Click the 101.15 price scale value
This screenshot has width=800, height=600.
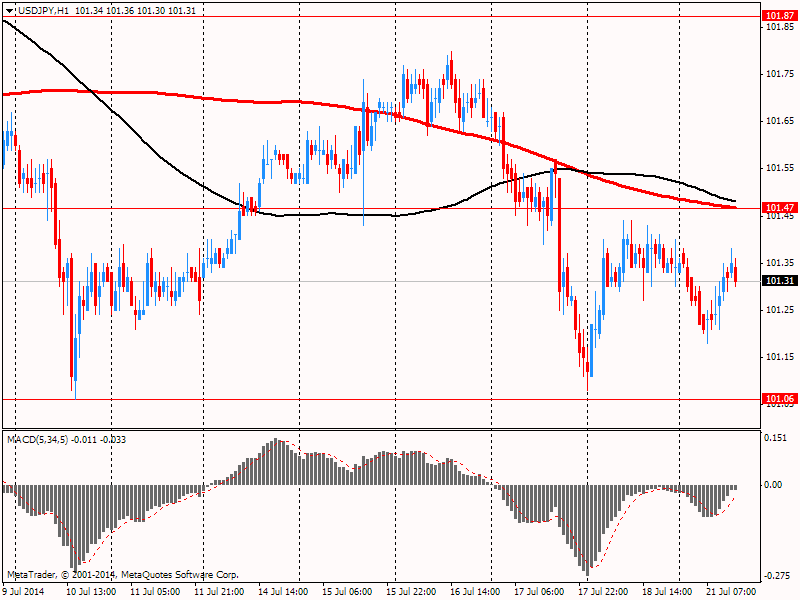pyautogui.click(x=780, y=357)
